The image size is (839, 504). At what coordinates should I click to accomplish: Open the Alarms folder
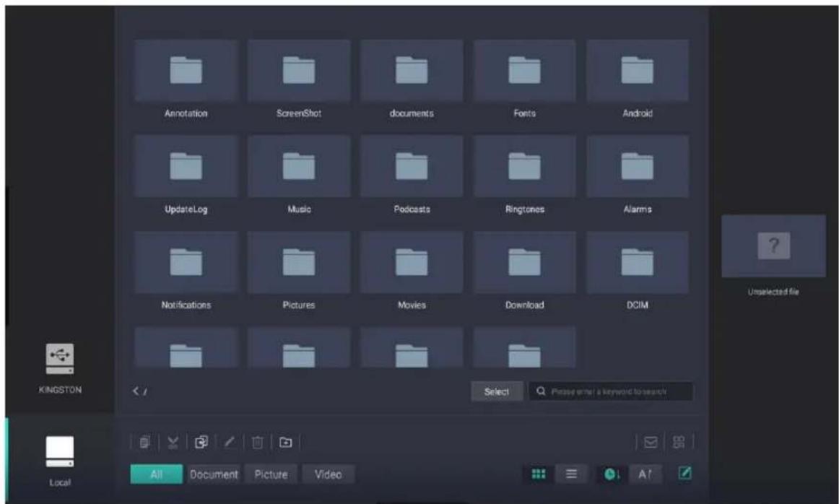(638, 175)
